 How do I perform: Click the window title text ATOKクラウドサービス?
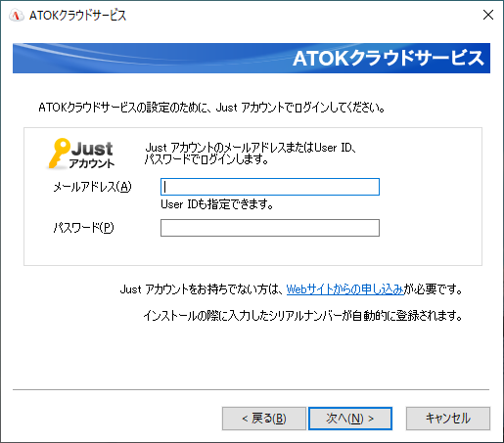click(77, 16)
